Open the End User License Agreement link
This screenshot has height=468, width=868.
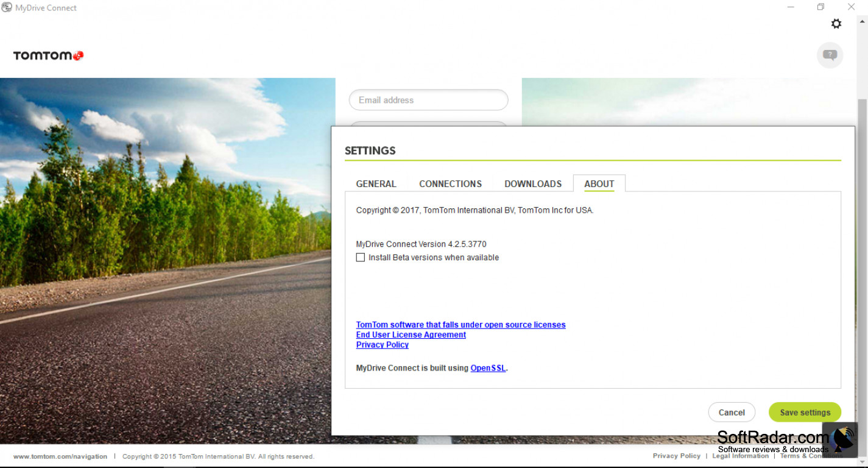pos(411,335)
